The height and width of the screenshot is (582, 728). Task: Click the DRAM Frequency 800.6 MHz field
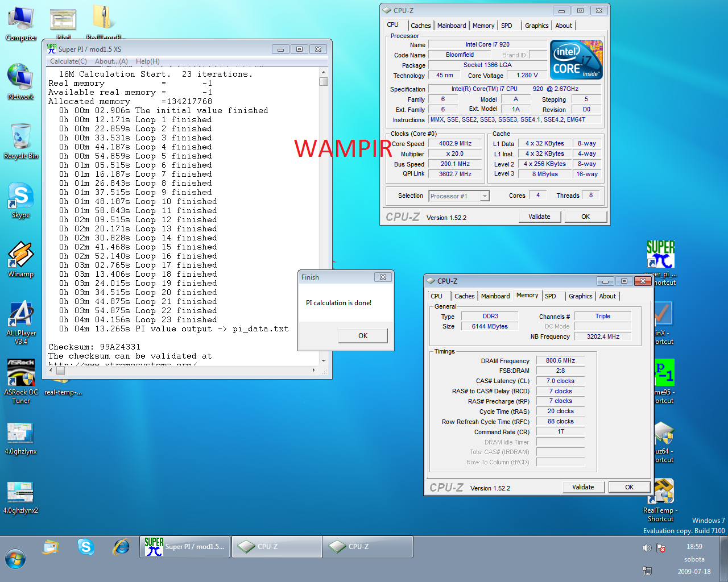point(560,360)
